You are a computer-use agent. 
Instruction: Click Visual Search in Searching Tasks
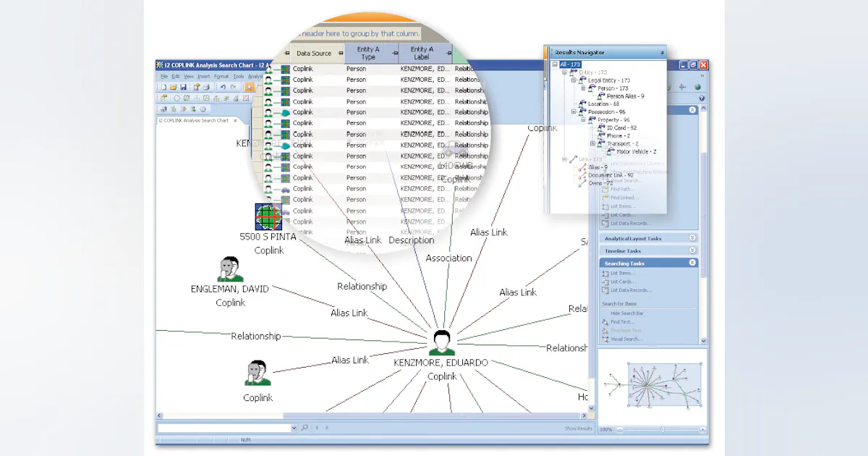[x=626, y=339]
